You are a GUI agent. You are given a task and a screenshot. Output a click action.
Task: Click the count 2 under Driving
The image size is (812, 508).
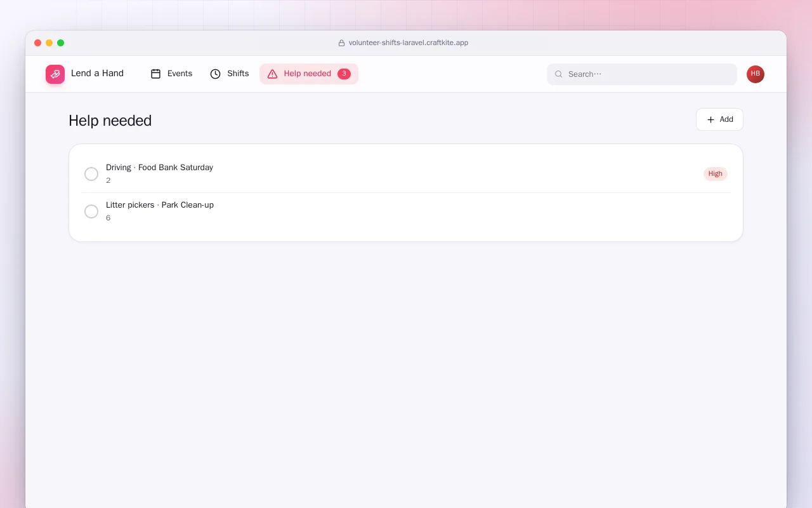coord(108,180)
